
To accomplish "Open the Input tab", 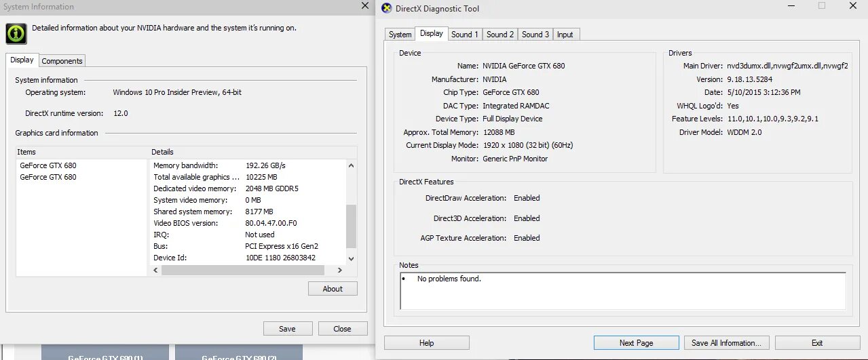I will pos(565,35).
